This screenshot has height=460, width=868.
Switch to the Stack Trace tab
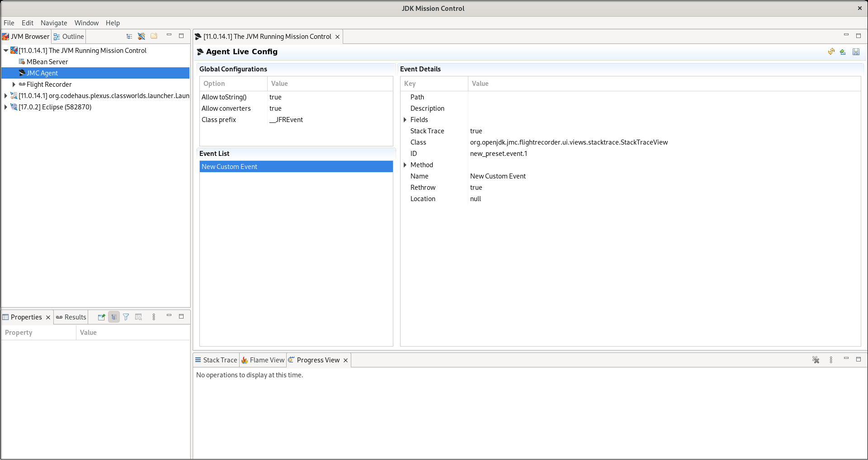[216, 360]
